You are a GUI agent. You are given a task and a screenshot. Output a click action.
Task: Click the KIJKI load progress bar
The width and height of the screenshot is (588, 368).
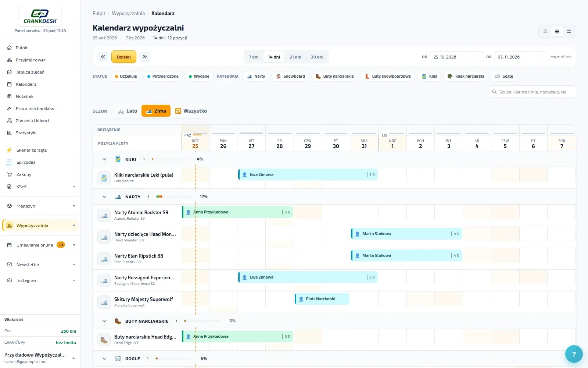[x=170, y=159]
